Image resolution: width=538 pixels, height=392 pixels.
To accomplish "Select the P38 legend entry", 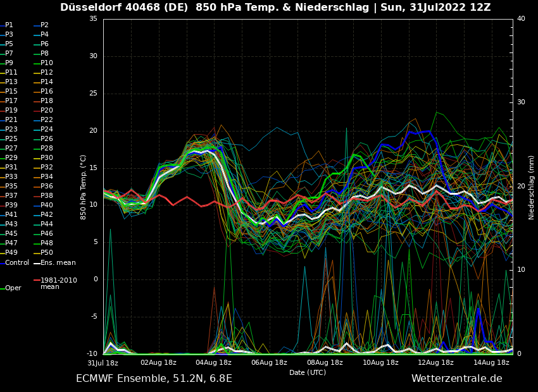I will pyautogui.click(x=47, y=196).
